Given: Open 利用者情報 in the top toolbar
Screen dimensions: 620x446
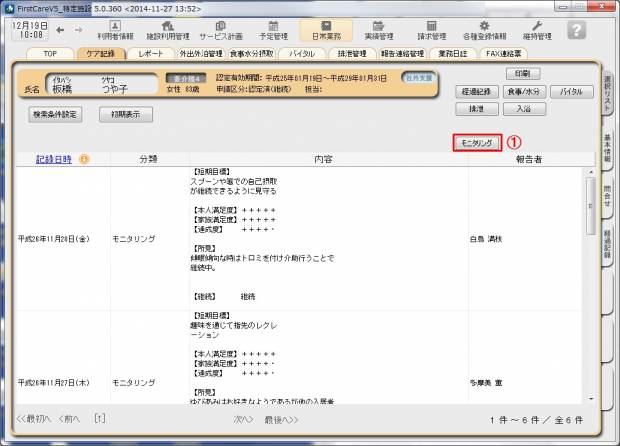Looking at the screenshot, I should (x=114, y=29).
